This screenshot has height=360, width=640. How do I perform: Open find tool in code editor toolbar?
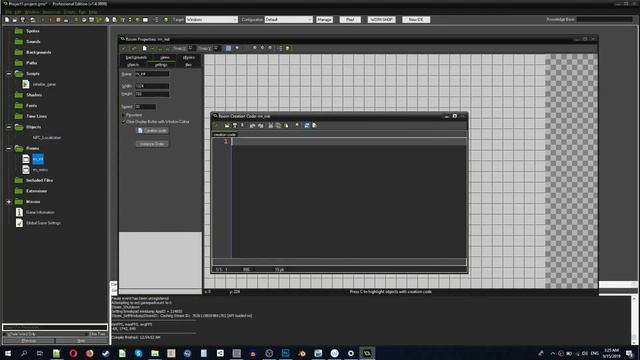point(297,125)
